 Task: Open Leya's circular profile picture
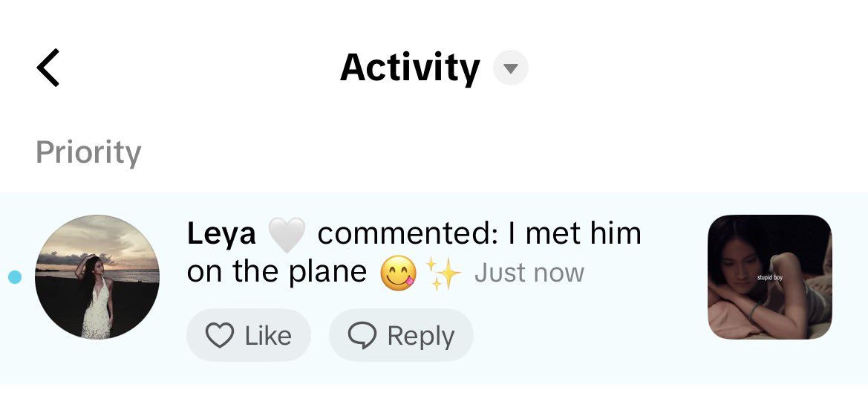(97, 277)
